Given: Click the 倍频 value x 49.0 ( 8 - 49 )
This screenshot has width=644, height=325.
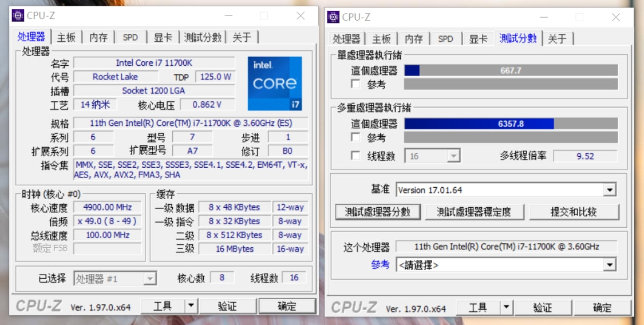Looking at the screenshot, I should [108, 221].
